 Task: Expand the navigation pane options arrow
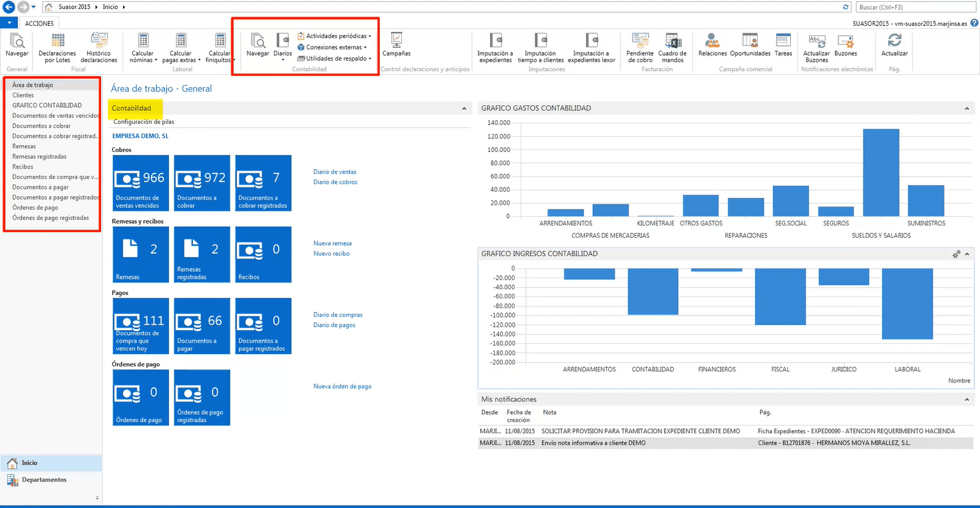tap(97, 498)
